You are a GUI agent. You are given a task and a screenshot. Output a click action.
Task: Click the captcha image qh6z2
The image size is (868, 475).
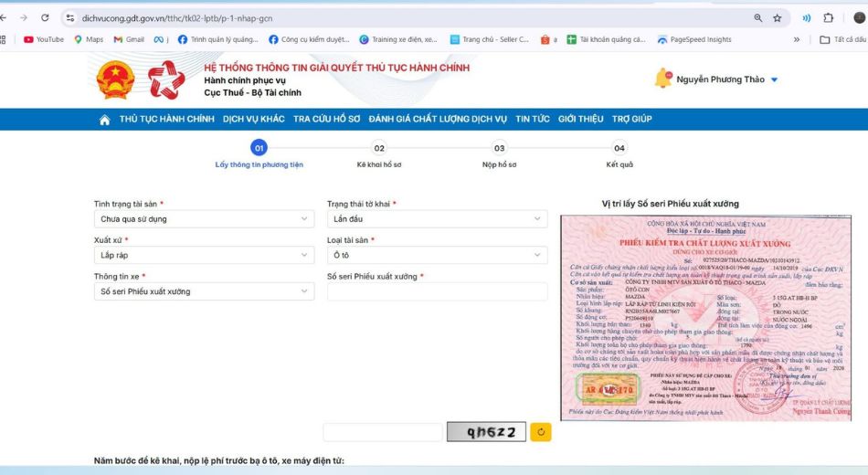(486, 432)
